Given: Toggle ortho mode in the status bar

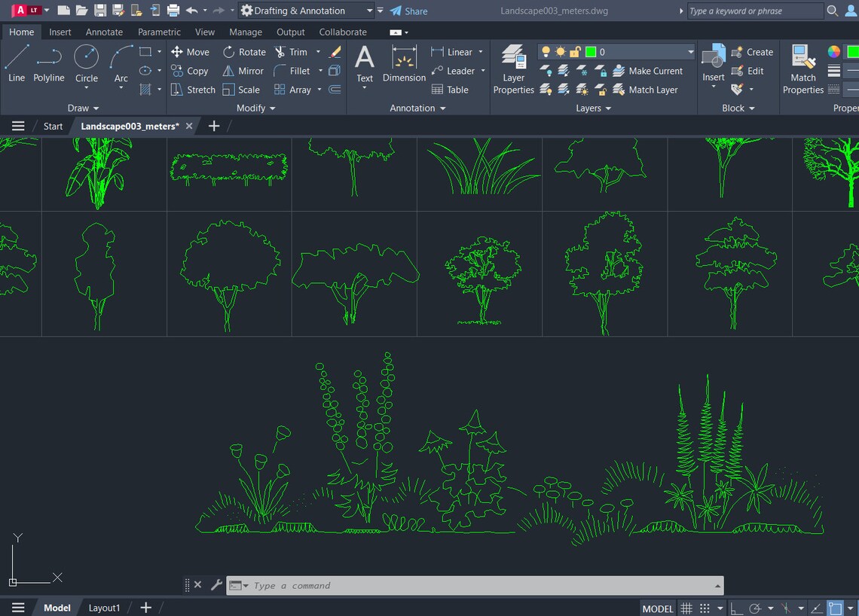Looking at the screenshot, I should tap(737, 608).
